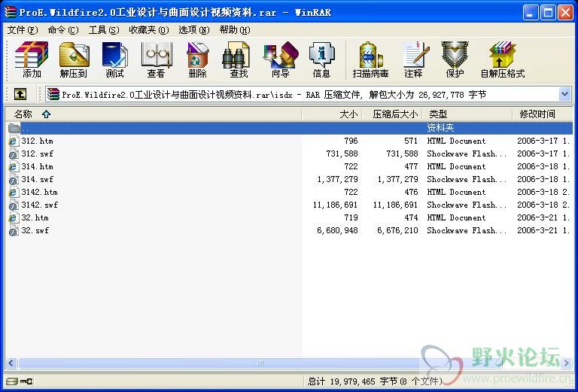Click size value 11,186,691 in Size column
This screenshot has width=578, height=392.
pos(335,205)
